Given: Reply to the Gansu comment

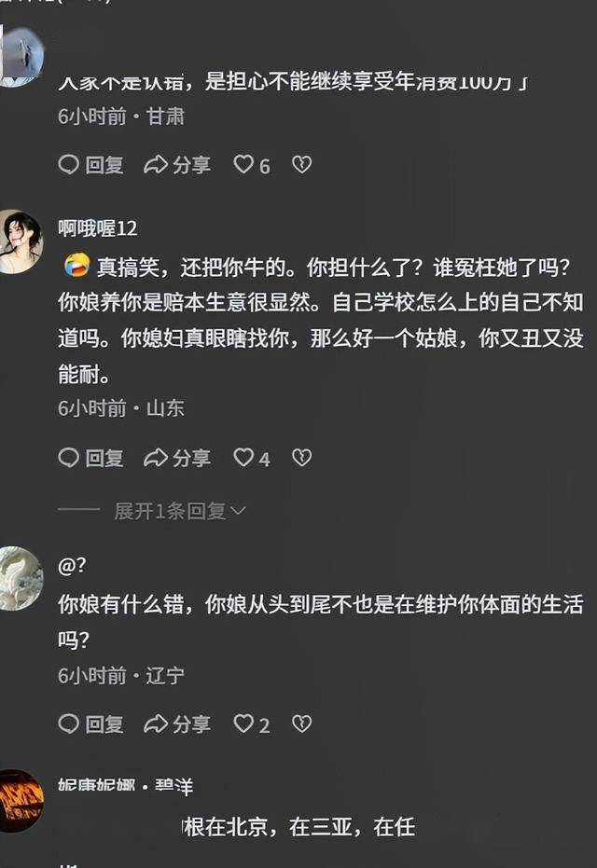Looking at the screenshot, I should point(90,165).
